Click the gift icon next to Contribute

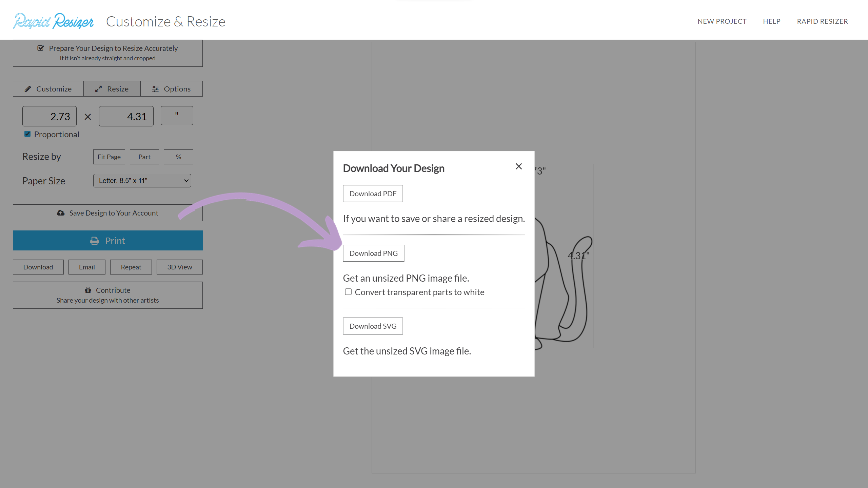[88, 290]
